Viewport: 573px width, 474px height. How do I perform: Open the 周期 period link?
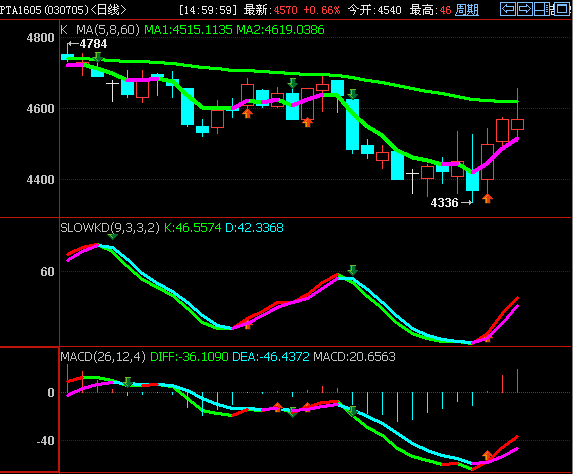[x=467, y=10]
